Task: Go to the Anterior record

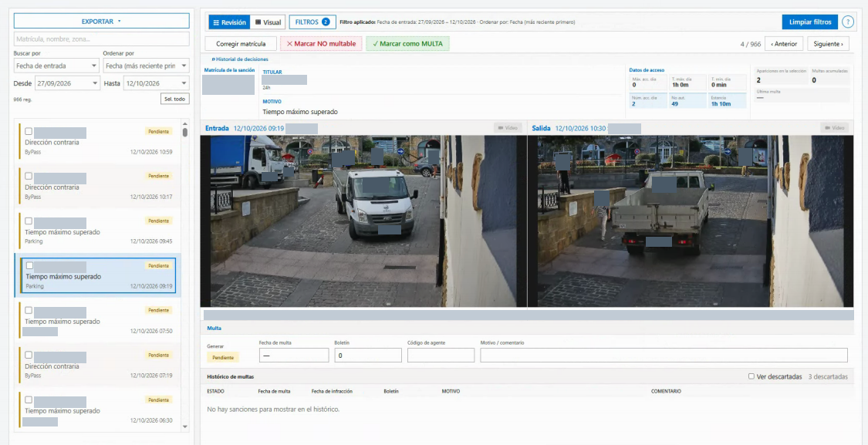Action: pos(783,44)
